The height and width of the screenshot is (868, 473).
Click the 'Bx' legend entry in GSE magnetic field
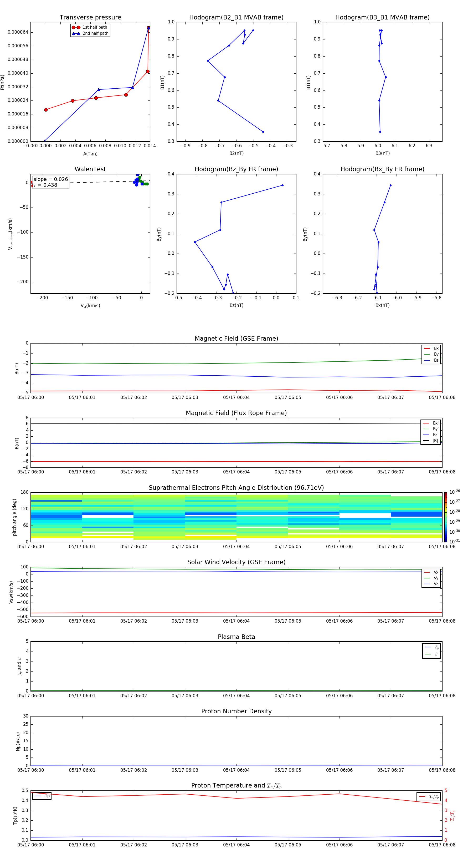(x=431, y=349)
